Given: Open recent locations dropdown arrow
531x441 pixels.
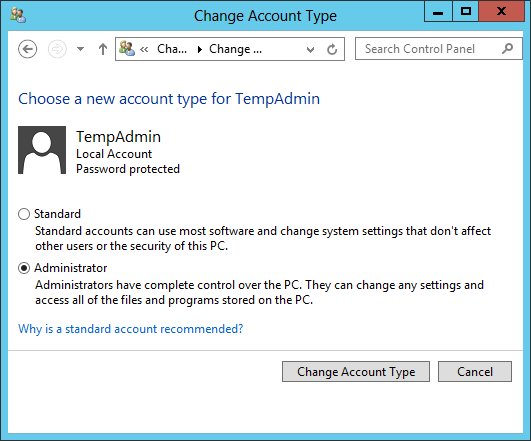Looking at the screenshot, I should pos(80,49).
